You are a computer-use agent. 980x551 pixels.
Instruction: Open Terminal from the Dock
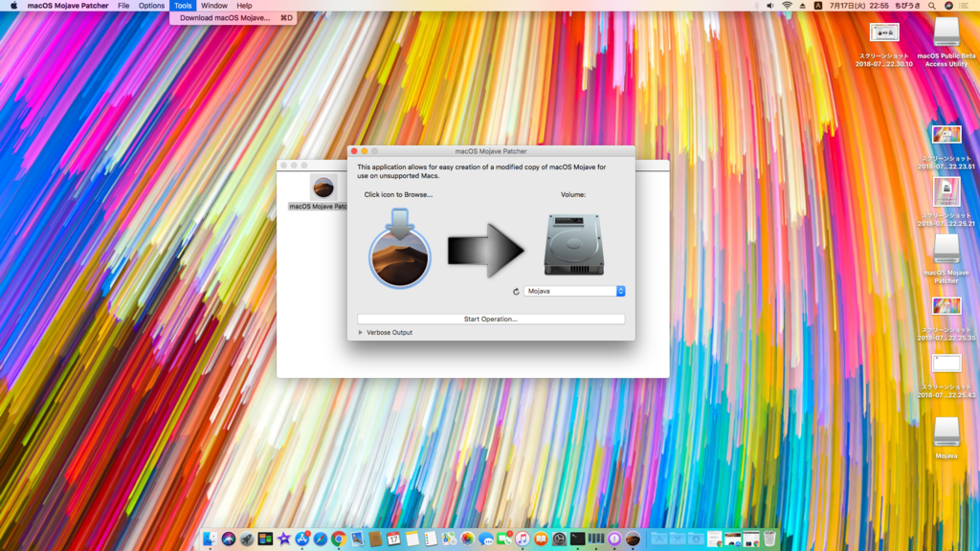point(577,539)
